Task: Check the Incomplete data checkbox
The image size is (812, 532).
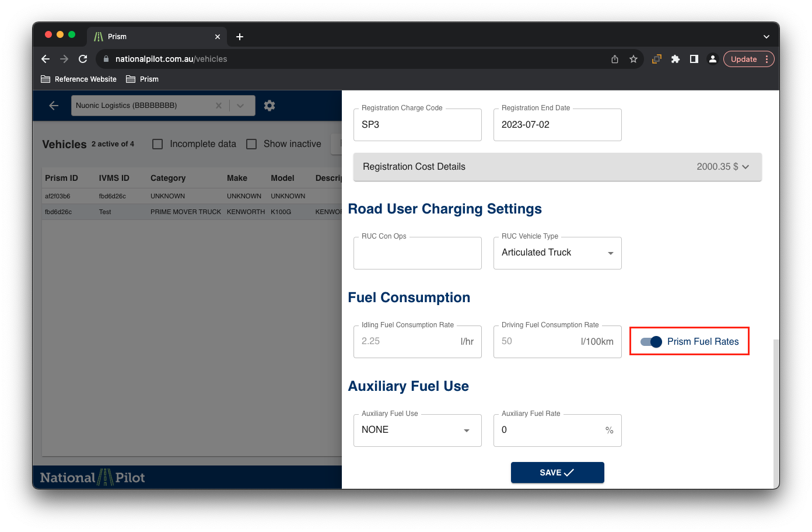Action: pyautogui.click(x=157, y=144)
